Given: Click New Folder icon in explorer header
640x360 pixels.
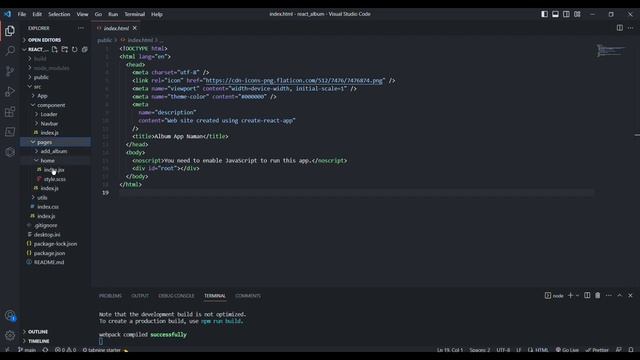Looking at the screenshot, I should tap(64, 49).
